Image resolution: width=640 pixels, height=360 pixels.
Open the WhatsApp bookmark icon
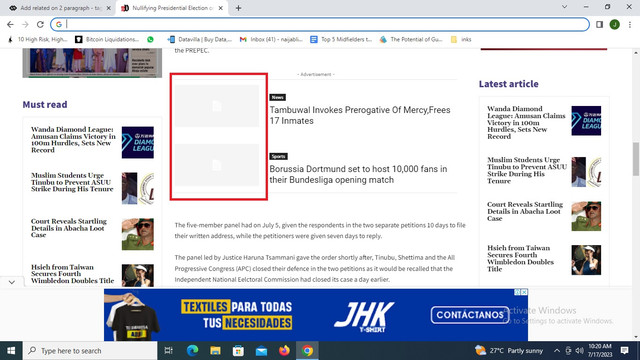(x=151, y=40)
